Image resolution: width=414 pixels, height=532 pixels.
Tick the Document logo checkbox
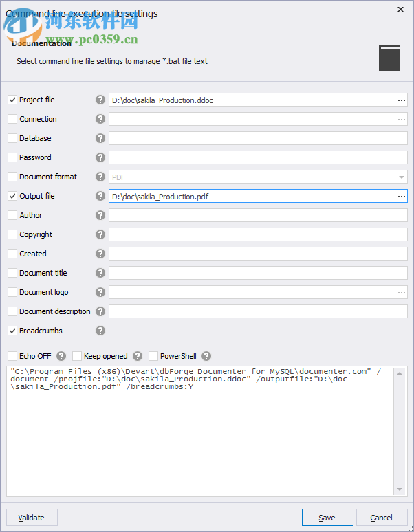(12, 292)
